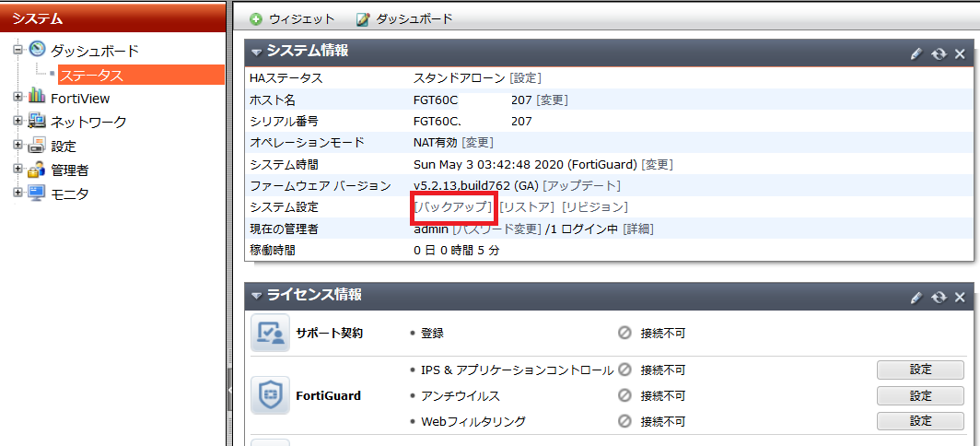Select ステータス in the sidebar
The image size is (980, 446).
(141, 75)
